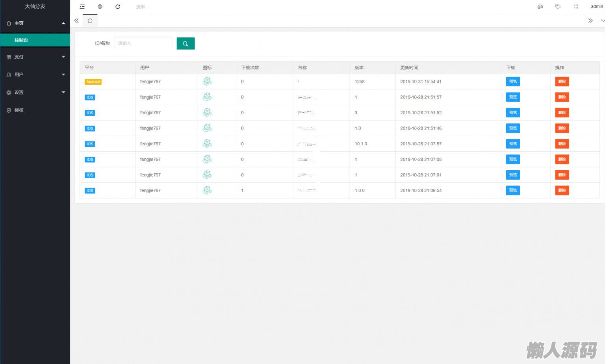Enter fullscreen using the fullscreen icon
The height and width of the screenshot is (364, 605).
[575, 7]
